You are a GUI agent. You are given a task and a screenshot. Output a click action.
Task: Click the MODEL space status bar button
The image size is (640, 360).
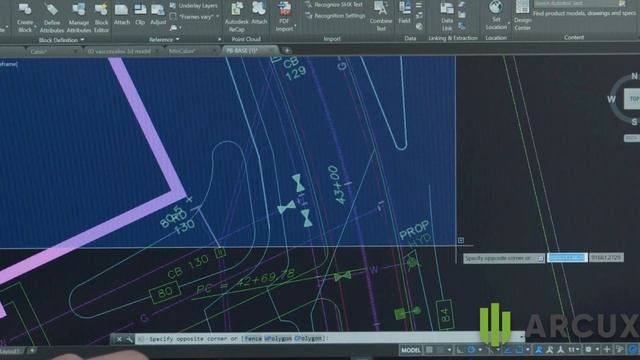(x=411, y=350)
